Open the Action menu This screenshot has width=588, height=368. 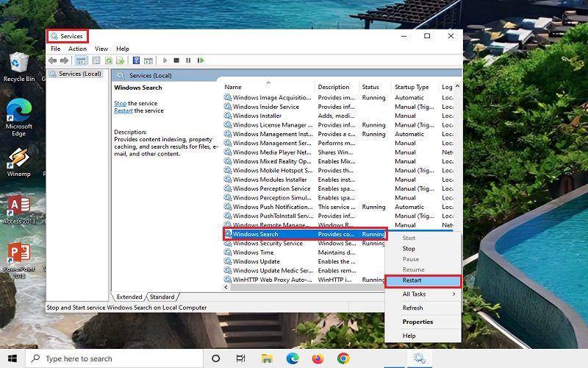click(77, 49)
